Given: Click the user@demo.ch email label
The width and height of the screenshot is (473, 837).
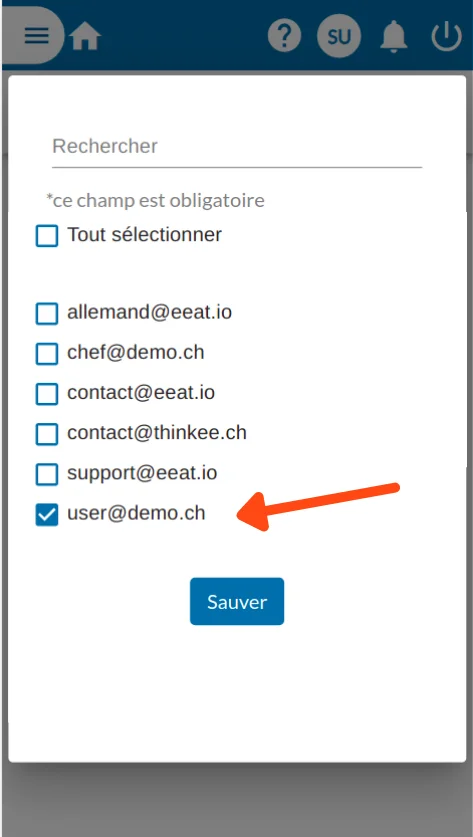Looking at the screenshot, I should pyautogui.click(x=136, y=513).
